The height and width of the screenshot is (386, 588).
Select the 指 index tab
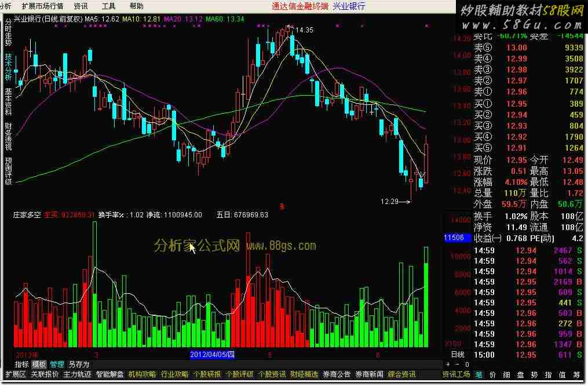tap(548, 374)
